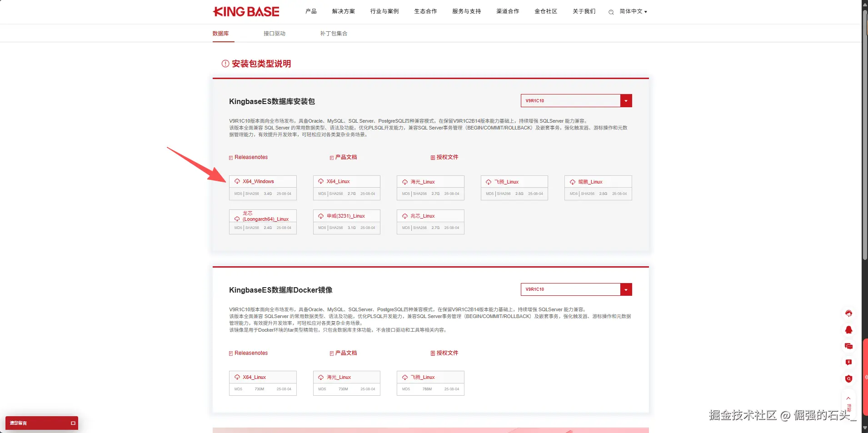This screenshot has height=433, width=868.
Task: Open 产品文档 link under installer packages
Action: click(x=346, y=157)
